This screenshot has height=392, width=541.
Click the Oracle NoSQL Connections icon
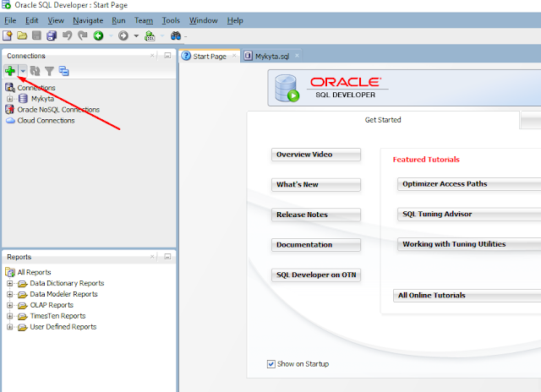pyautogui.click(x=9, y=110)
